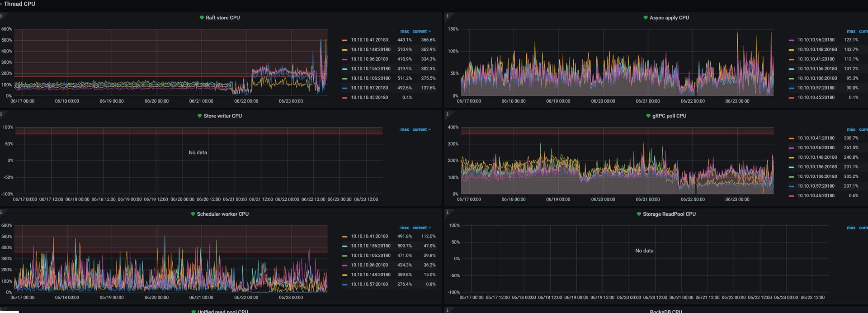
Task: Click color swatch for 10.10.10.148:20180 in Async apply CPU legend
Action: (791, 50)
